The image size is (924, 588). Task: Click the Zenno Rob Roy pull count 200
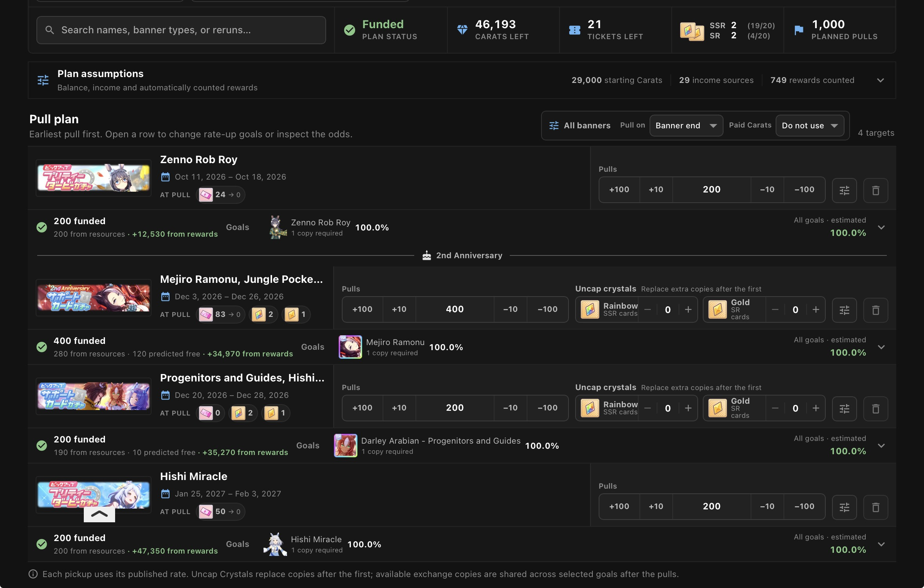(x=711, y=190)
